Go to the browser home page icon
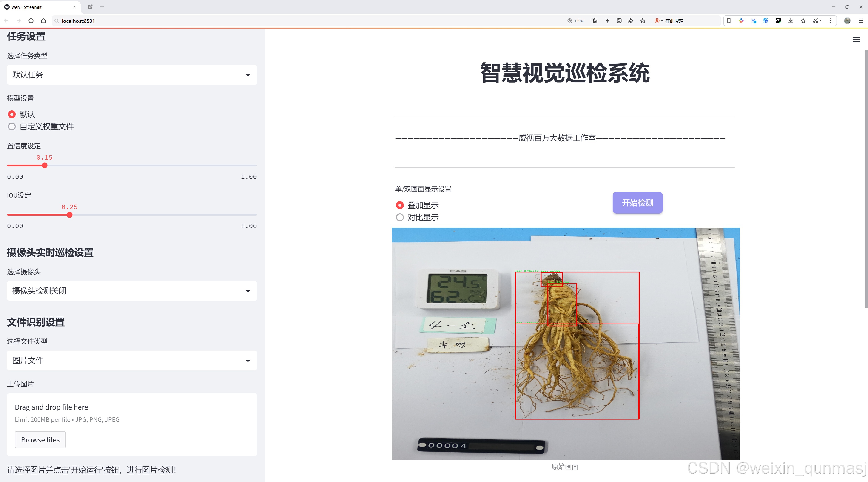Screen dimensions: 868x482 43,21
